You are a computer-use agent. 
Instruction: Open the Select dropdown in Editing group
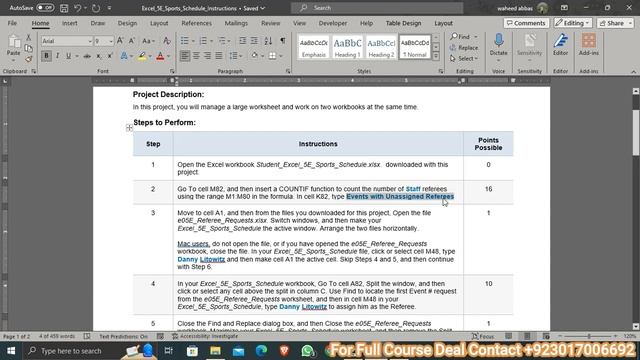(x=464, y=59)
